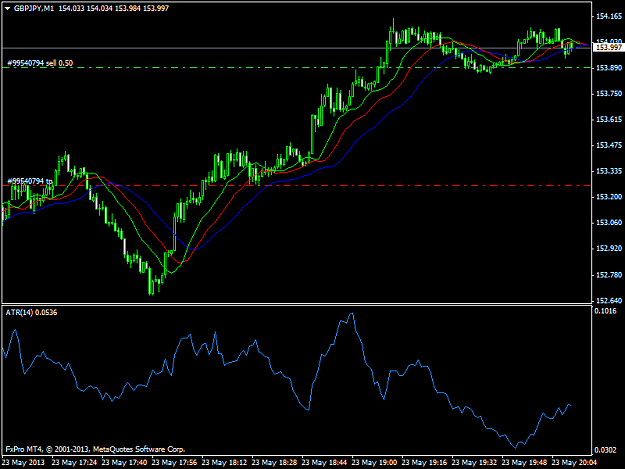Click the 23 May 17:24 time label
625x469 pixels.
click(75, 462)
